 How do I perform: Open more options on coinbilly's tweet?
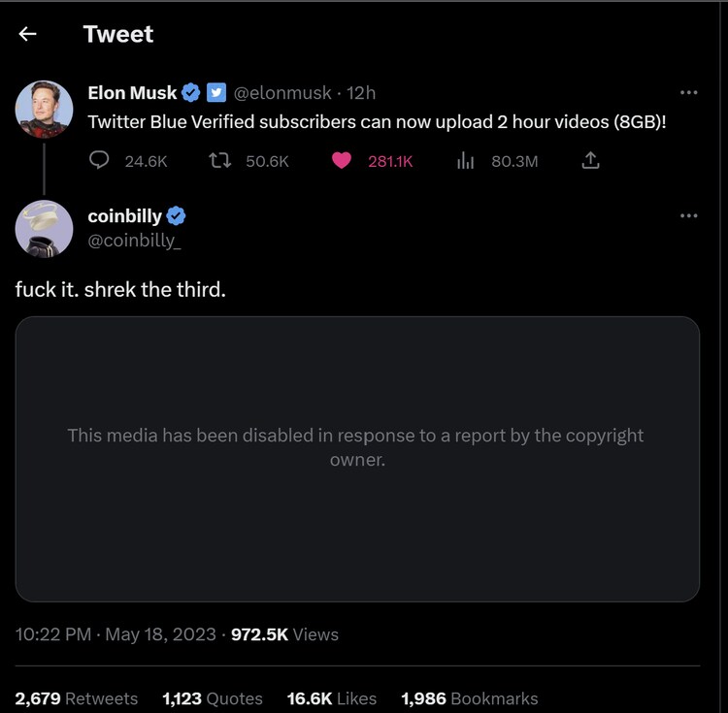click(x=688, y=216)
